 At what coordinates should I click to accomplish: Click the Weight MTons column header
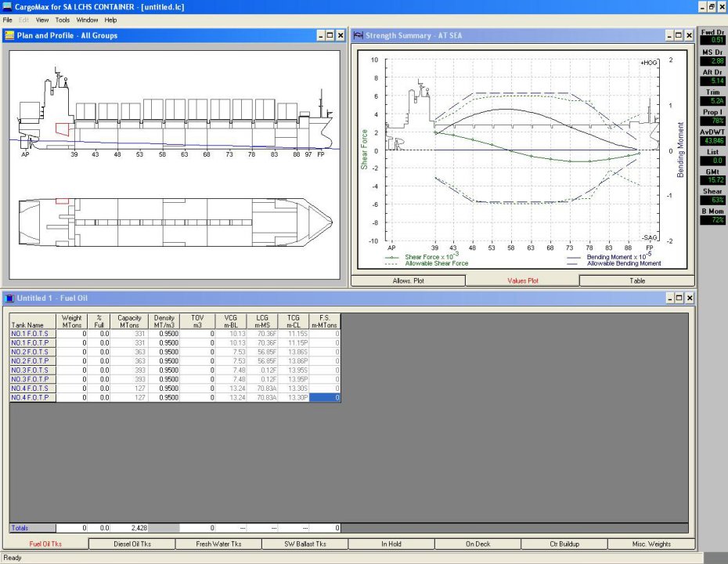coord(71,321)
